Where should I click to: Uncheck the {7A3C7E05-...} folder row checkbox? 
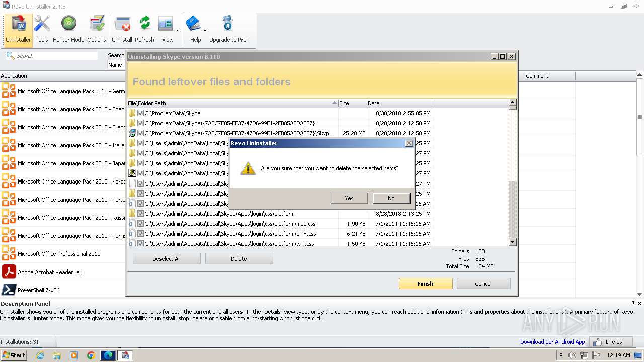pyautogui.click(x=141, y=123)
